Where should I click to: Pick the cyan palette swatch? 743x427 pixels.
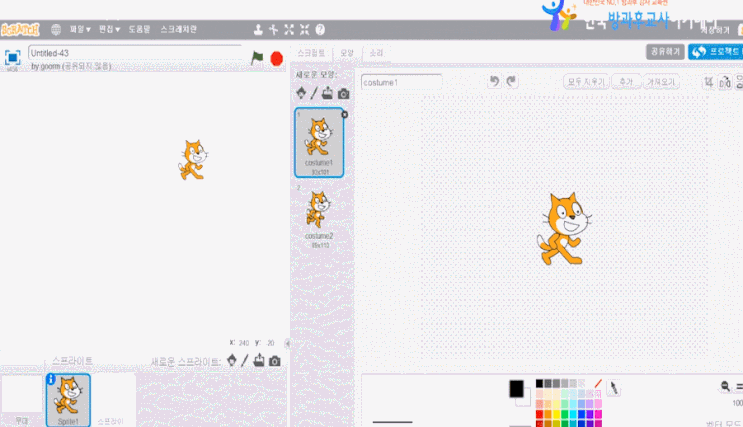point(573,414)
